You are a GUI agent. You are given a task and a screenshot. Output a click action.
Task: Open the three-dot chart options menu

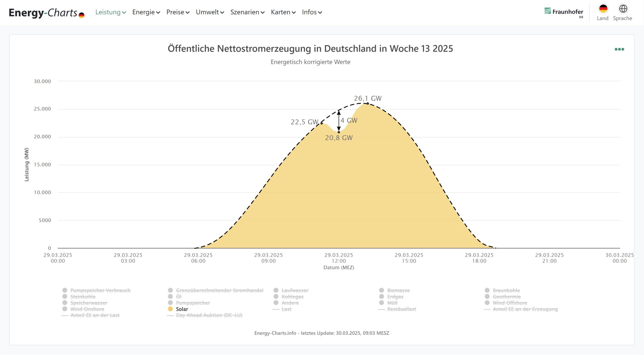click(x=619, y=49)
